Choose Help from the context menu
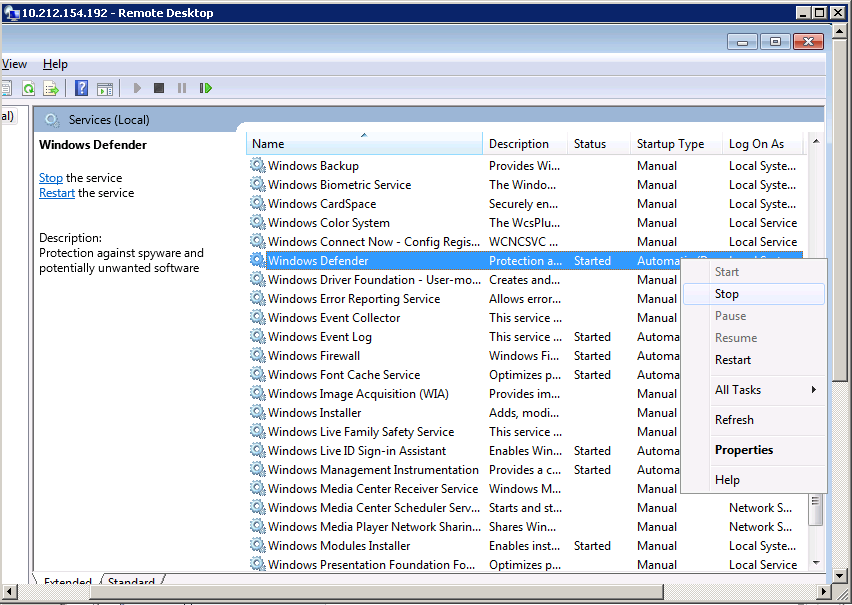The image size is (852, 605). point(753,480)
